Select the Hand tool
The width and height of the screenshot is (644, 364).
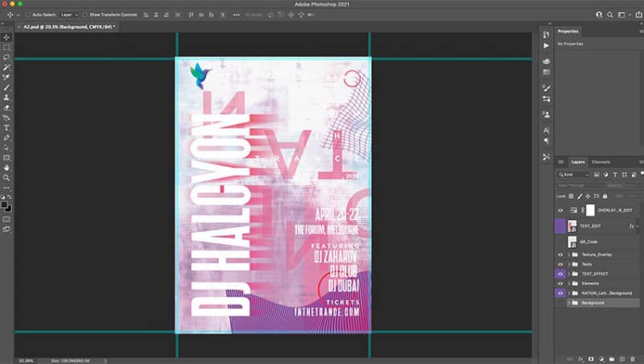6,168
